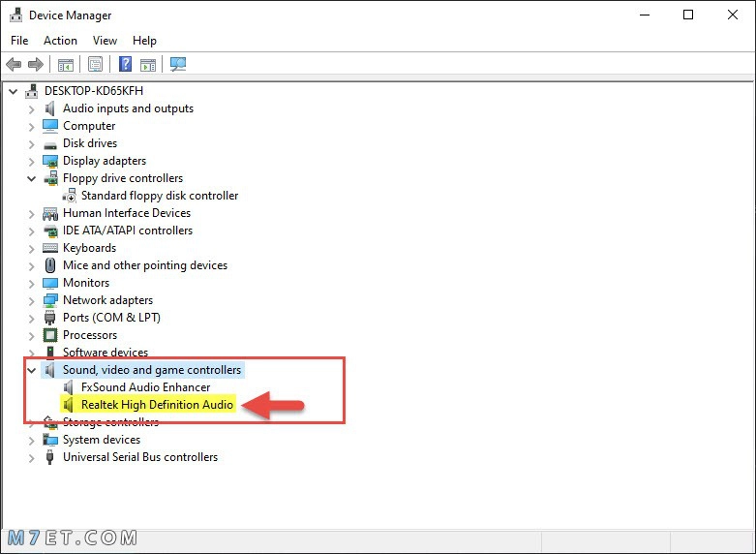Select the Software devices category
The width and height of the screenshot is (756, 554).
[106, 353]
